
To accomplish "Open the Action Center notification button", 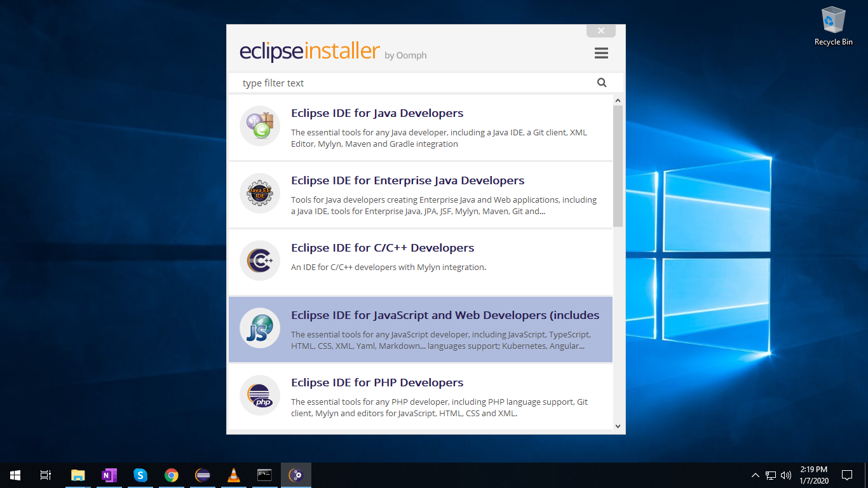I will click(x=847, y=475).
